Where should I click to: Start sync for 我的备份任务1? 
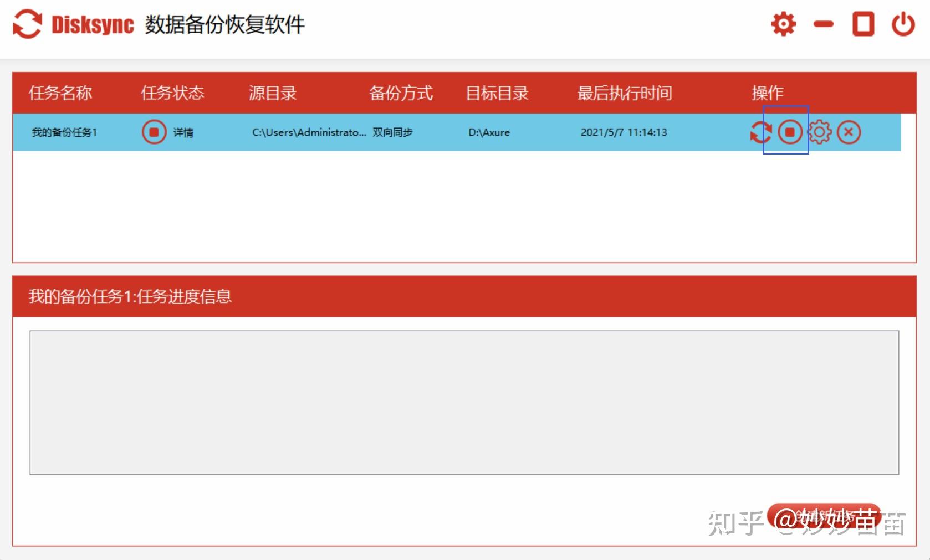tap(760, 132)
